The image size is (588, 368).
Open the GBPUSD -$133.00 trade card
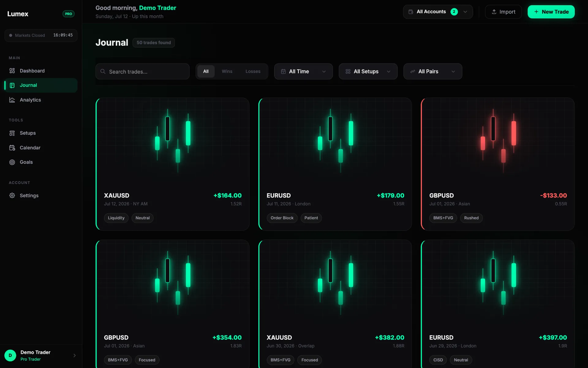[x=498, y=164]
